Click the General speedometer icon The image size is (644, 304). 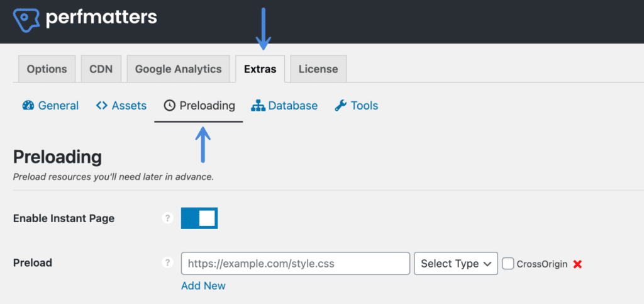click(28, 106)
